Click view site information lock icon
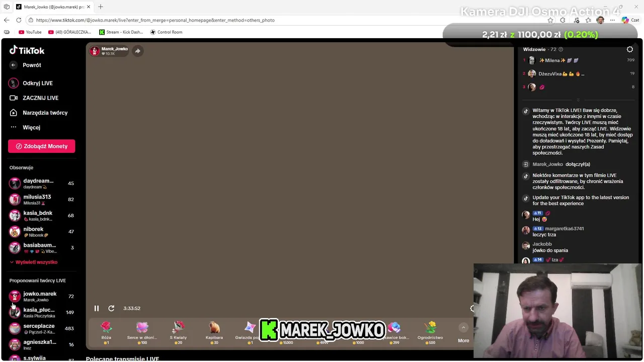This screenshot has width=644, height=362. [x=31, y=20]
